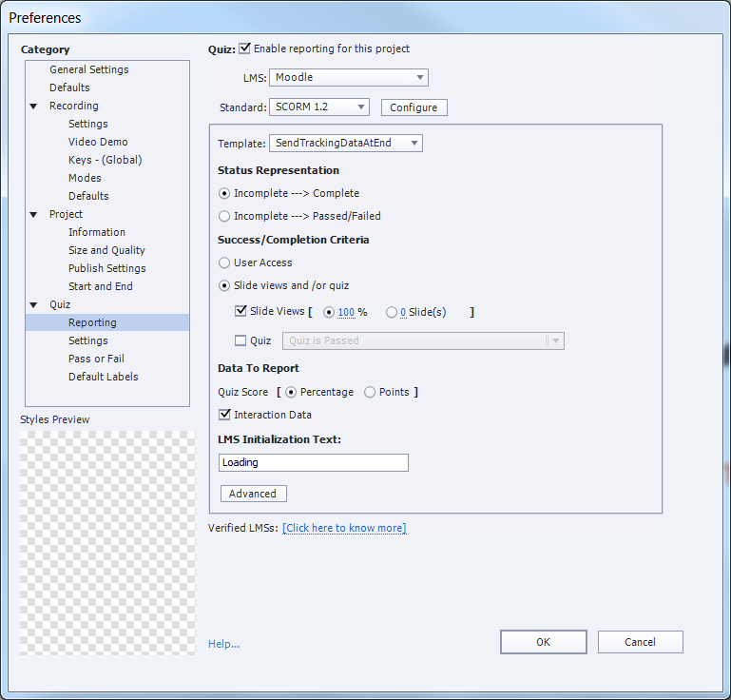Viewport: 731px width, 700px height.
Task: Open the Template dropdown SendTrackingDataAtEnd
Action: pyautogui.click(x=345, y=144)
